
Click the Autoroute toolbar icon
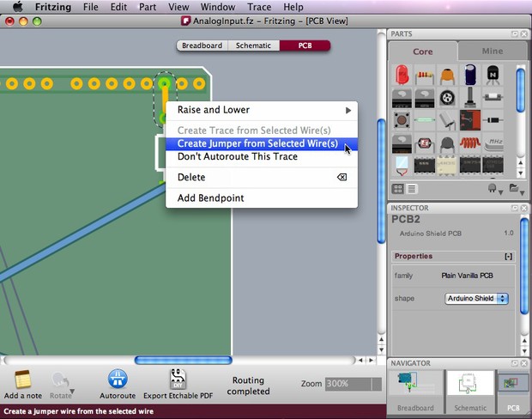click(118, 379)
